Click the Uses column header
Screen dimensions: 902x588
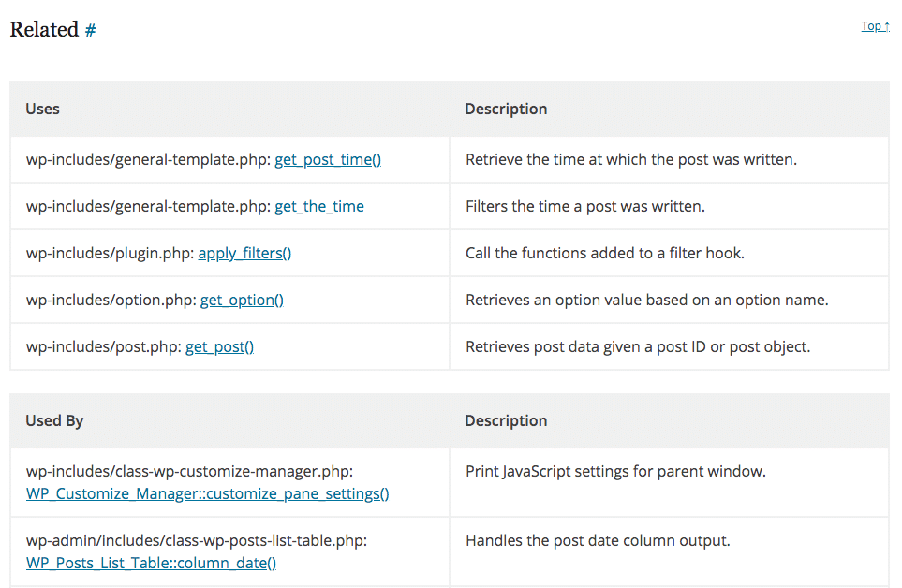pos(42,109)
